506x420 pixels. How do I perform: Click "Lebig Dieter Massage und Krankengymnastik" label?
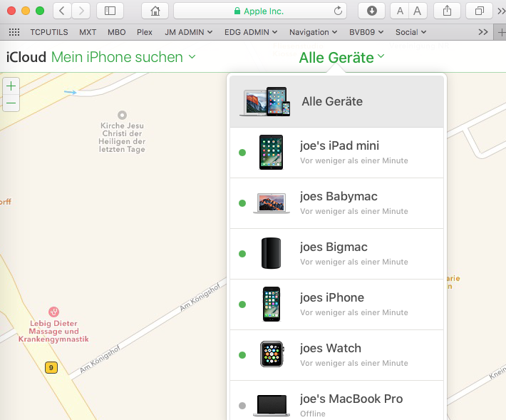click(53, 331)
